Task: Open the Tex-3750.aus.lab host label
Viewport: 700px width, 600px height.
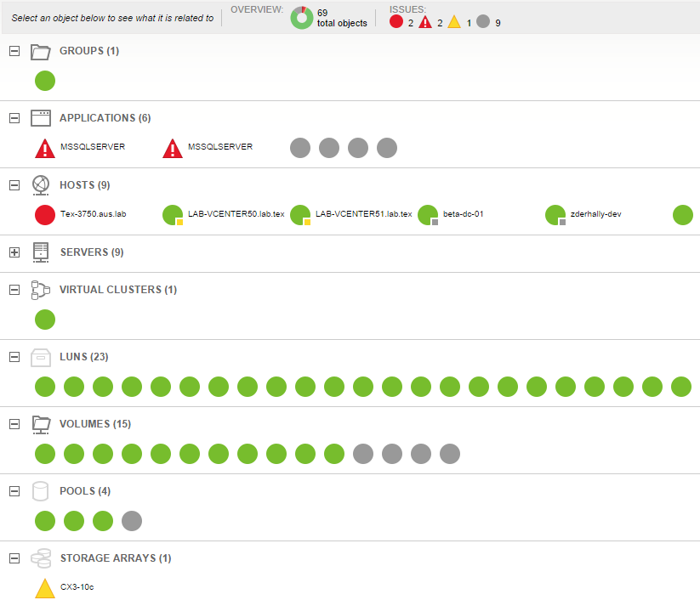Action: tap(94, 214)
